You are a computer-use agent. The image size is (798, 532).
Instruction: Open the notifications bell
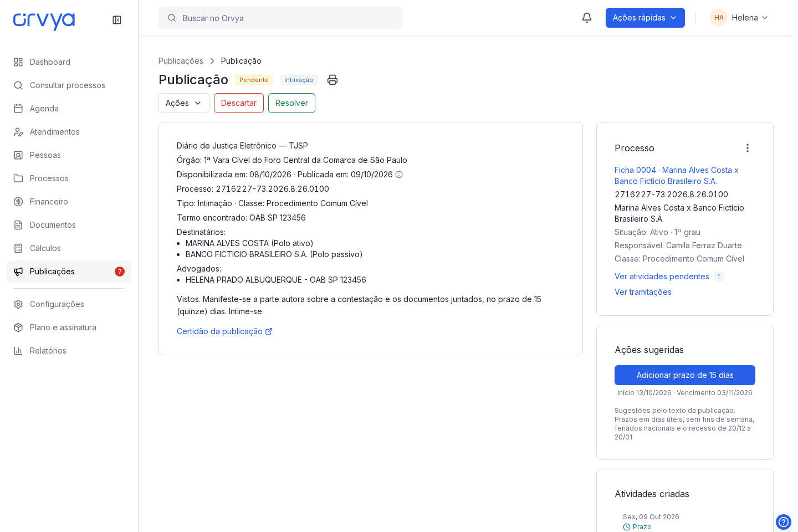[x=587, y=18]
